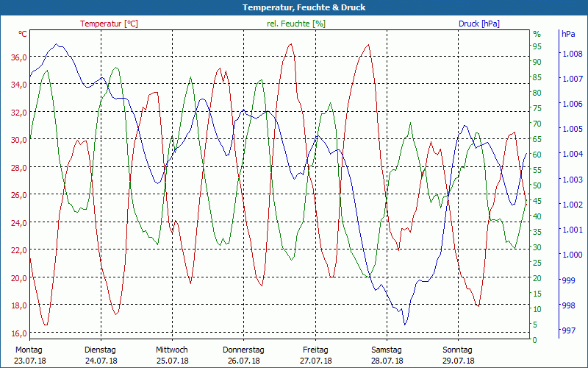This screenshot has height=368, width=588.
Task: Click the 29.07.18 date on the time axis
Action: click(x=458, y=361)
